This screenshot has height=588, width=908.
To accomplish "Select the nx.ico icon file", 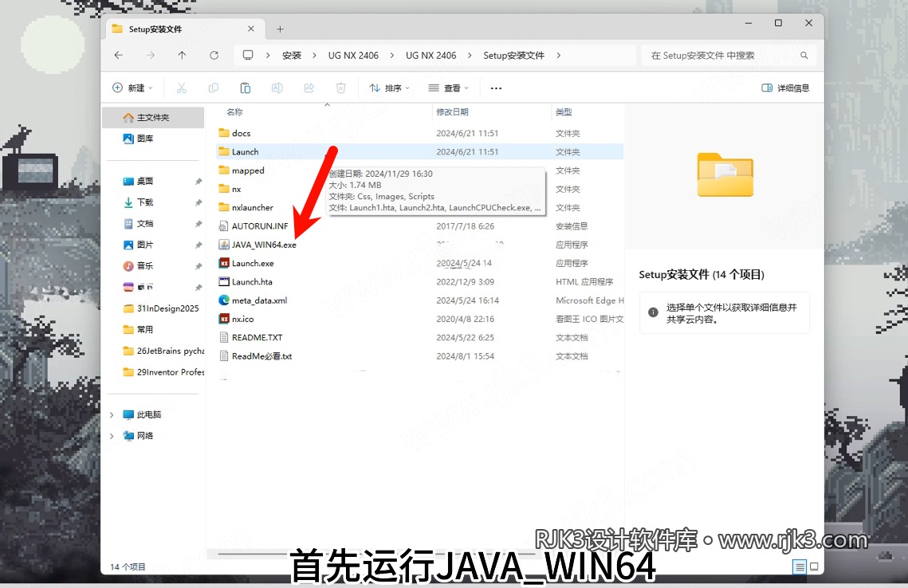I will [x=236, y=319].
